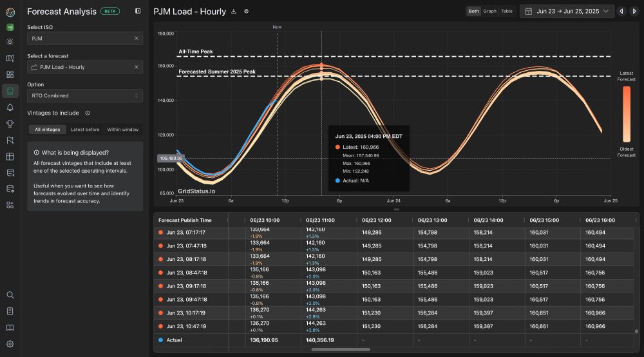Open the database export sidebar icon

click(x=10, y=173)
